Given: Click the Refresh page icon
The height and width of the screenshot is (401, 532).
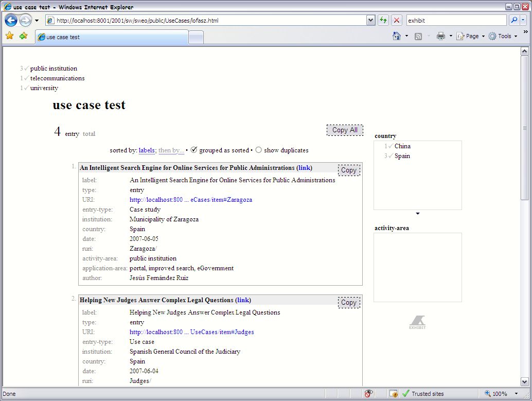Looking at the screenshot, I should pyautogui.click(x=383, y=21).
